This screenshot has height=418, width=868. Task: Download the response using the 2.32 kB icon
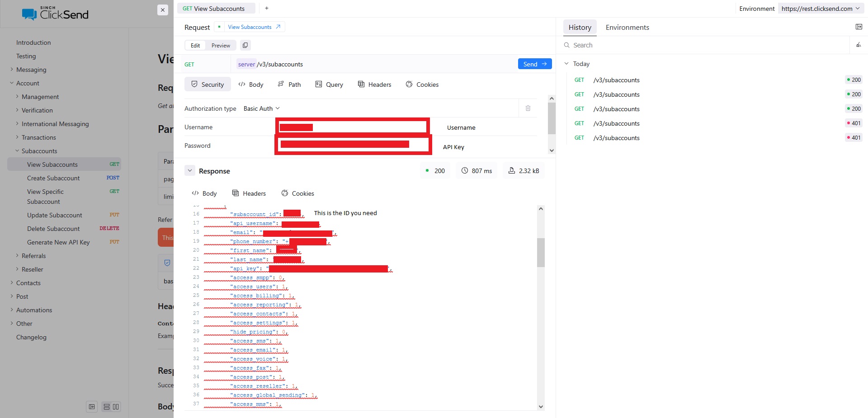point(511,170)
